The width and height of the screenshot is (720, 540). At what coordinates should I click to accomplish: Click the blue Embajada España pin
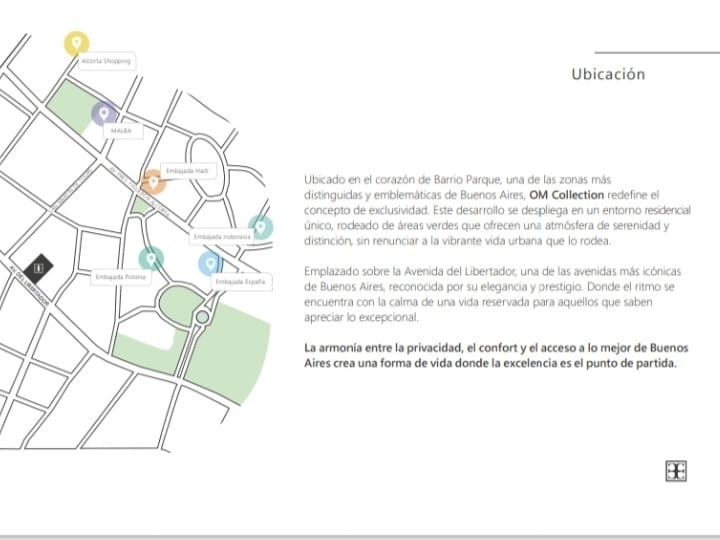point(210,263)
